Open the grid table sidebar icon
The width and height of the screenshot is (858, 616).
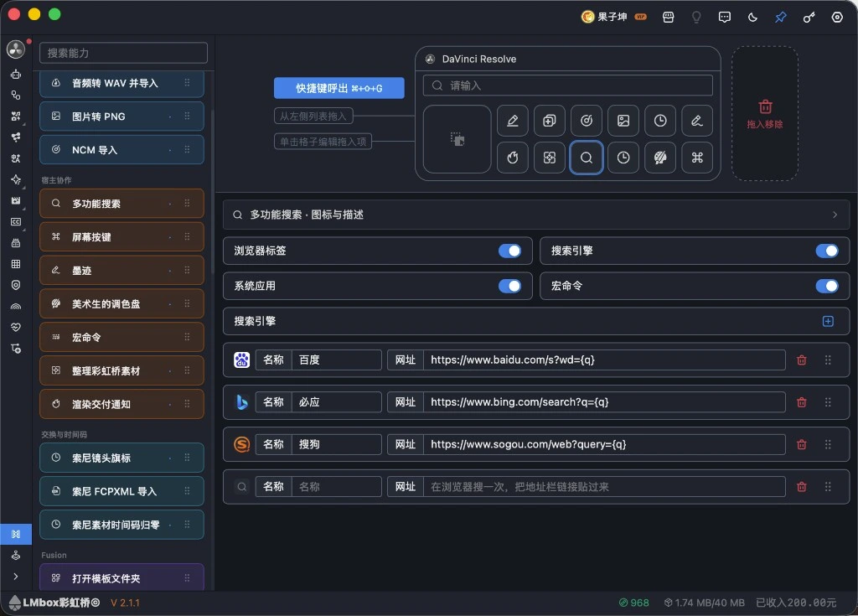(16, 264)
